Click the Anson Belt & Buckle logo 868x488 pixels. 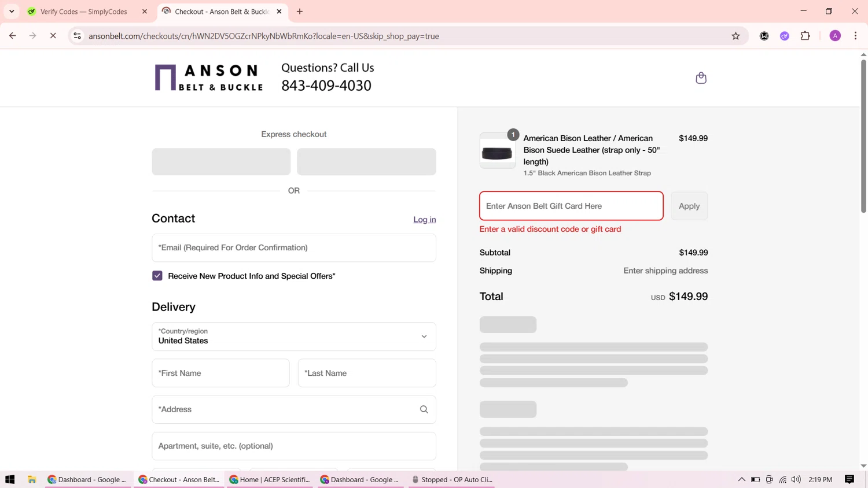pyautogui.click(x=209, y=77)
